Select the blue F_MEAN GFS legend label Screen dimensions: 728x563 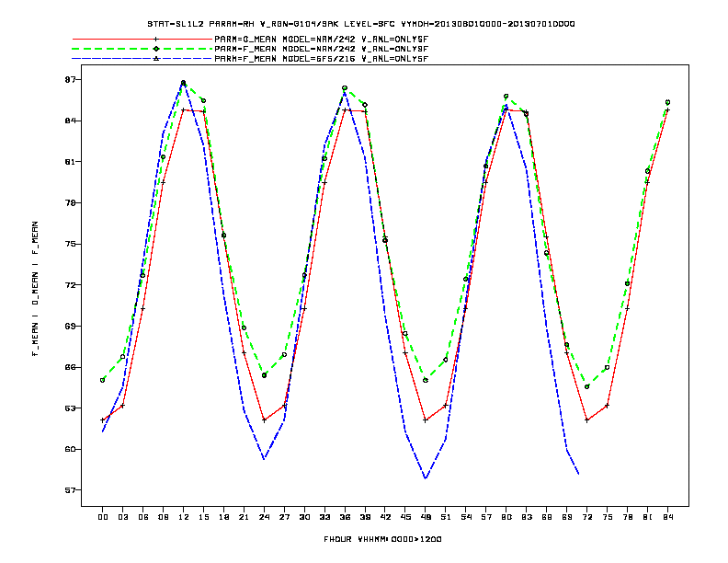point(321,59)
